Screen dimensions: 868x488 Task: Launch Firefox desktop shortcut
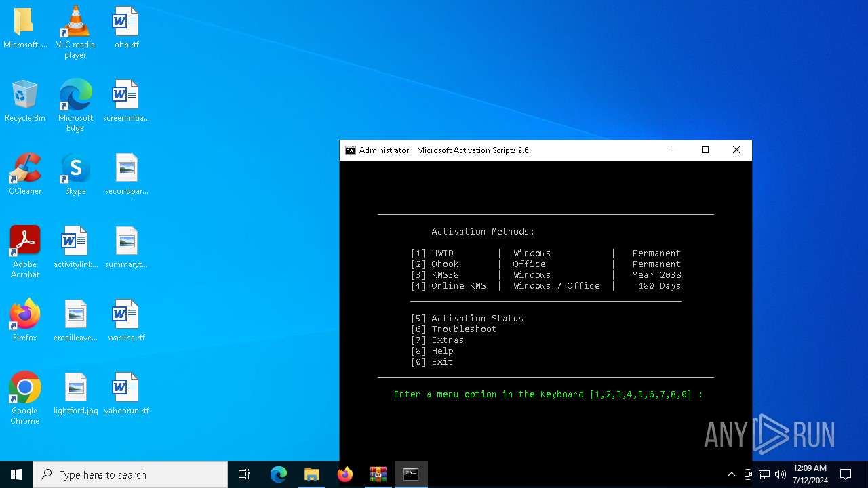pyautogui.click(x=24, y=321)
